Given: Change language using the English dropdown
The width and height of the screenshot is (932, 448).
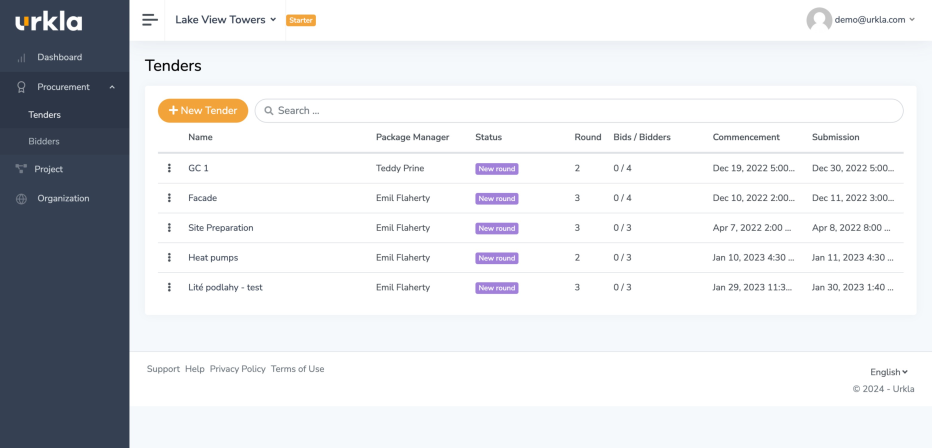Looking at the screenshot, I should (889, 372).
